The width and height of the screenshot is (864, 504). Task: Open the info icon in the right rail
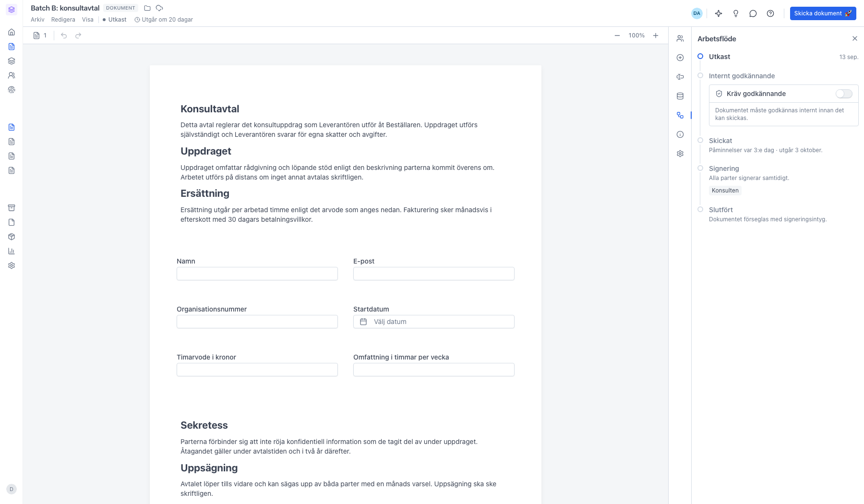(x=680, y=134)
